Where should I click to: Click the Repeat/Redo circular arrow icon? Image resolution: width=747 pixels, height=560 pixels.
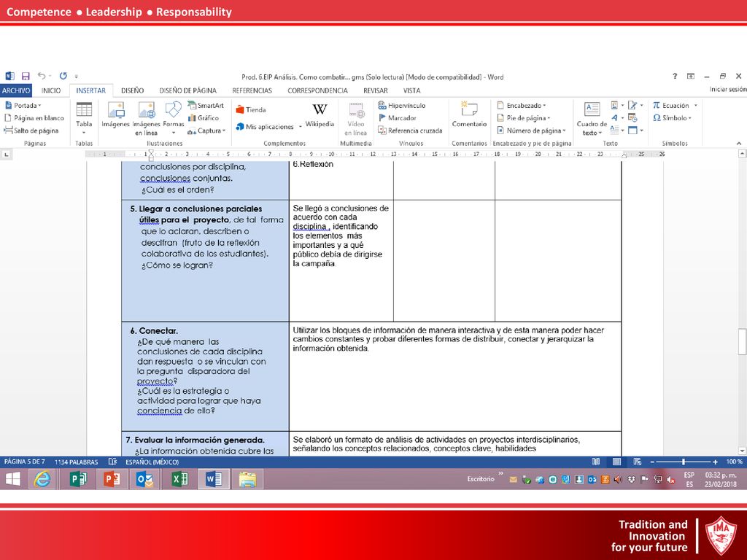click(x=63, y=76)
